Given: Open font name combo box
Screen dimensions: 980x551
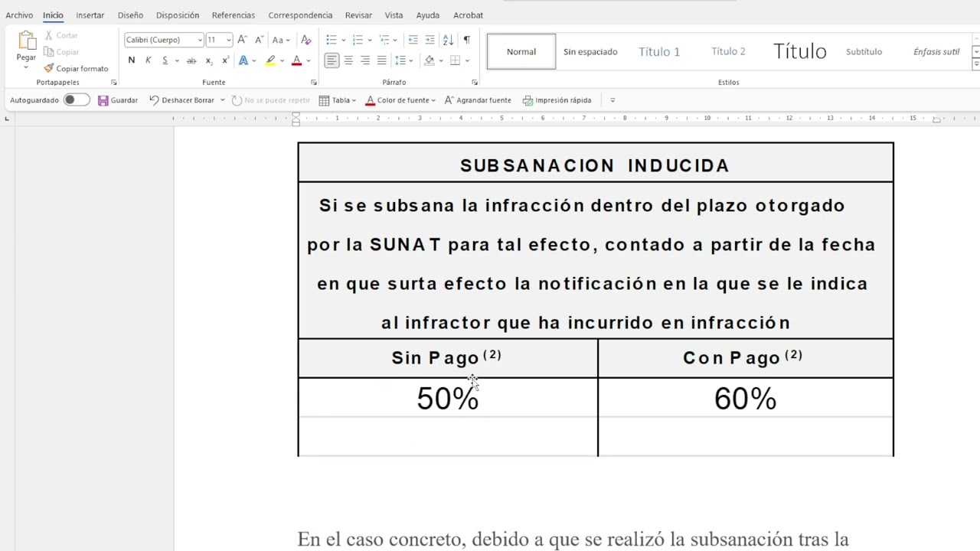Looking at the screenshot, I should pyautogui.click(x=164, y=40).
